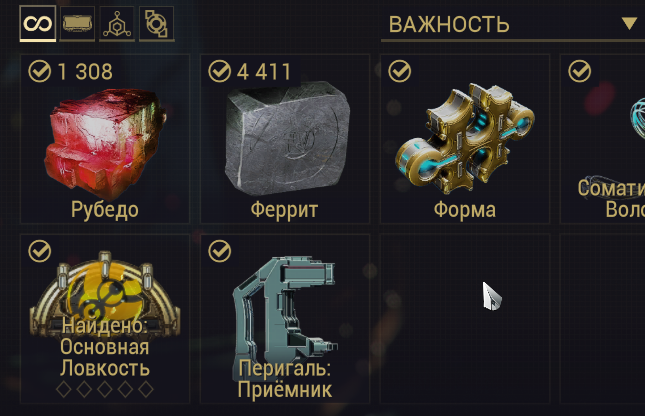Click the Основная Ловкость mod icon
Screen dimensions: 645x416
point(105,290)
